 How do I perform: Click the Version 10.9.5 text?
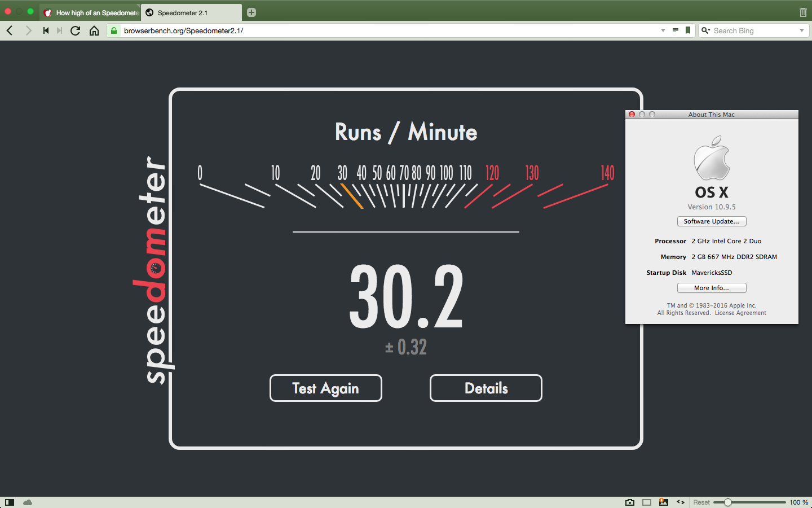712,207
